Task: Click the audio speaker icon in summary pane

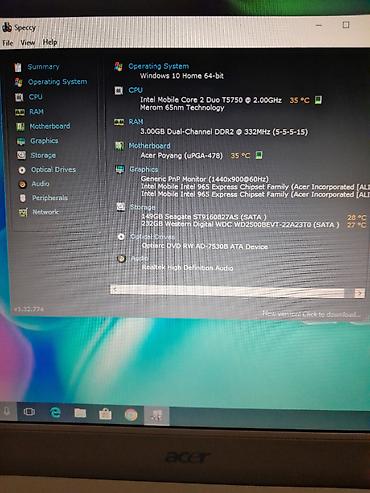Action: pos(121,259)
